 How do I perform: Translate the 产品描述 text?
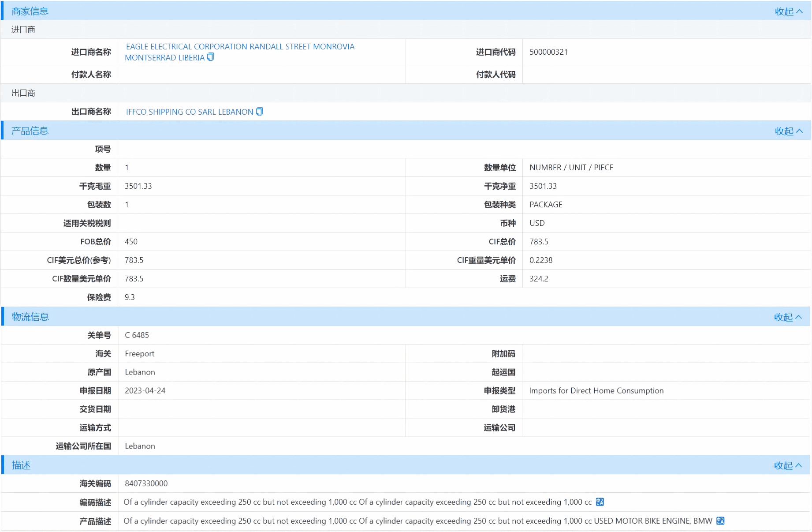coord(720,521)
